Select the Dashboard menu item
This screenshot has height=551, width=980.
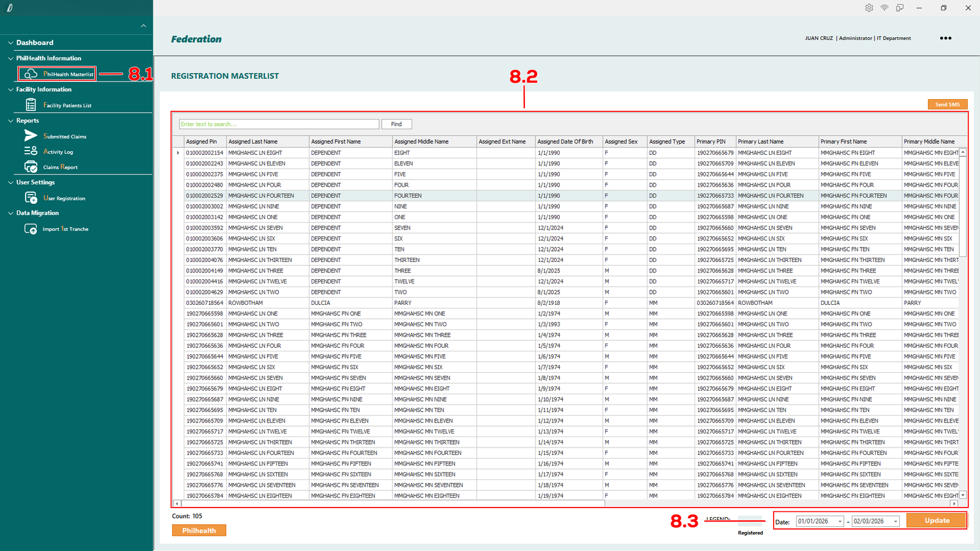[35, 43]
